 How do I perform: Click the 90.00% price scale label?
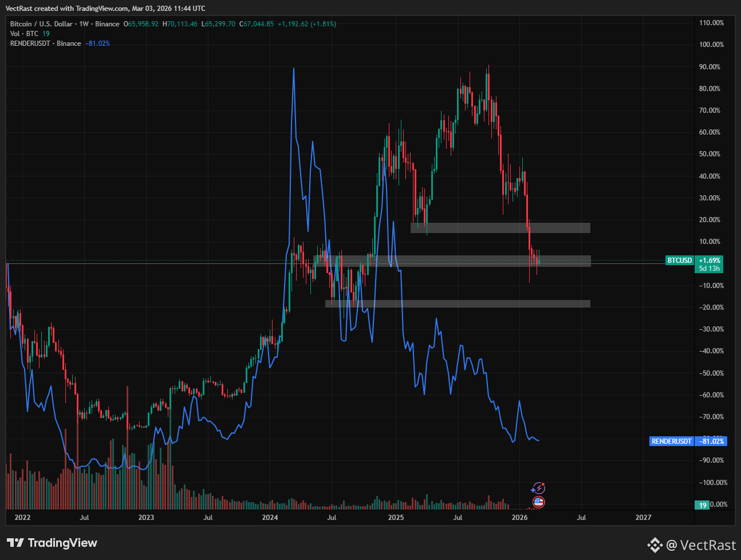tap(710, 67)
